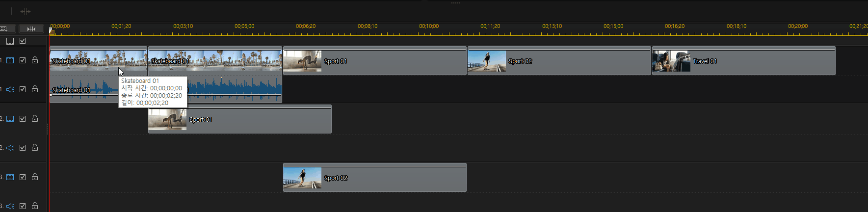Click the playhead marker at timeline start
This screenshot has width=868, height=212.
[x=52, y=31]
